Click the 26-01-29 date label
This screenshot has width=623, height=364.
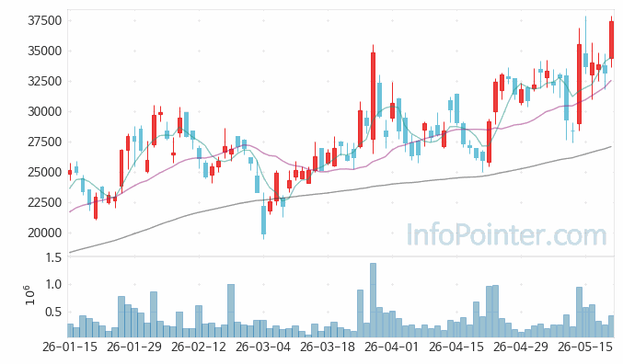click(134, 347)
